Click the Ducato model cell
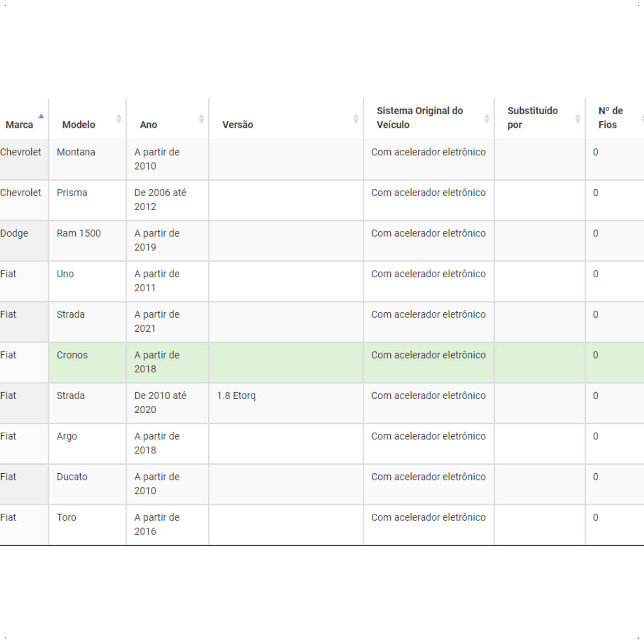644x644 pixels. coord(88,484)
